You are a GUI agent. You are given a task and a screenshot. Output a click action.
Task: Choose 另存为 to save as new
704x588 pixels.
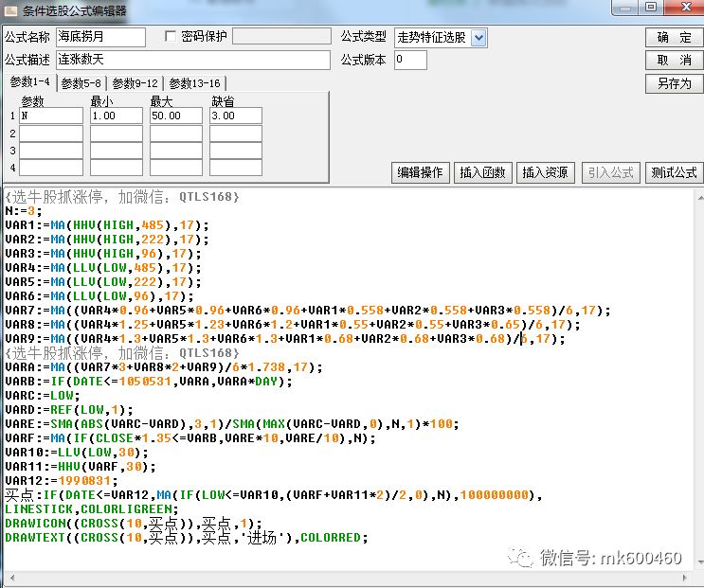[x=674, y=82]
